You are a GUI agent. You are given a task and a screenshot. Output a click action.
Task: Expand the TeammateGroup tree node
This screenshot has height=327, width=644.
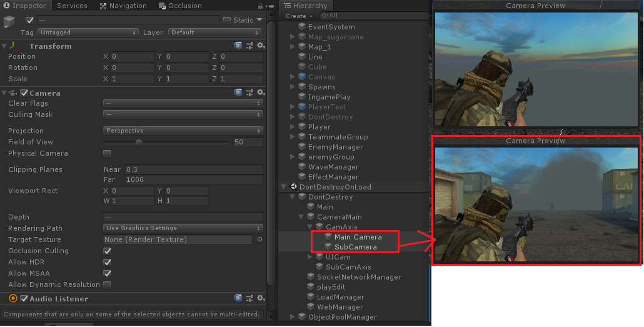[x=293, y=137]
